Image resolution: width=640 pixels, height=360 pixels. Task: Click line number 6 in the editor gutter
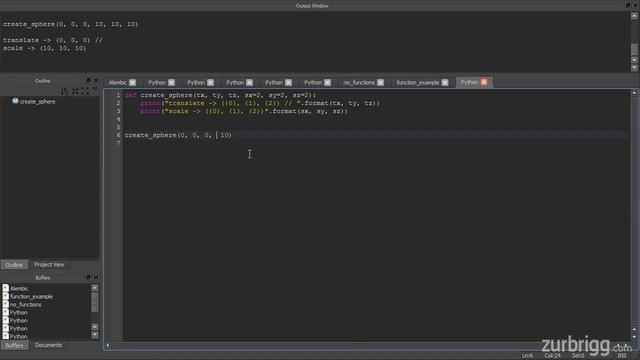tap(118, 135)
